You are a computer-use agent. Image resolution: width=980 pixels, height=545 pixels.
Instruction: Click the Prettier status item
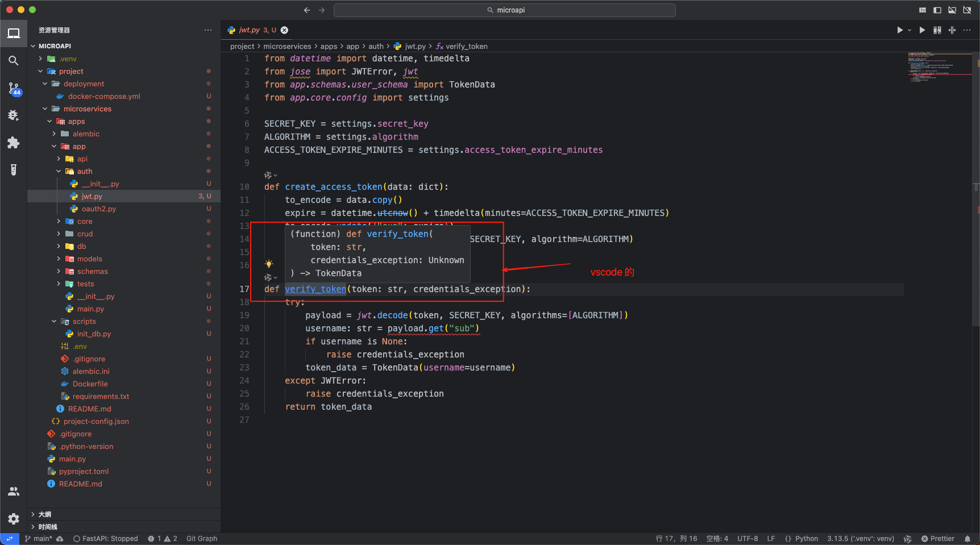click(x=938, y=539)
